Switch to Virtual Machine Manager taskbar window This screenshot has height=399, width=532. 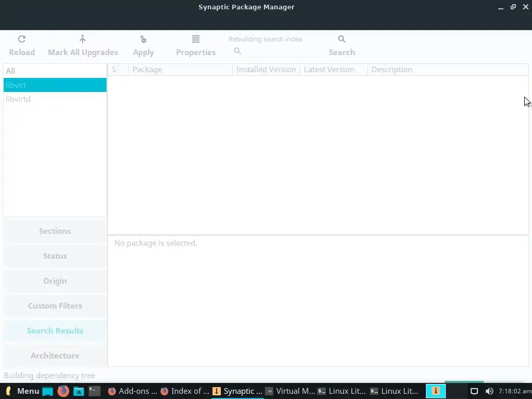[x=290, y=391]
